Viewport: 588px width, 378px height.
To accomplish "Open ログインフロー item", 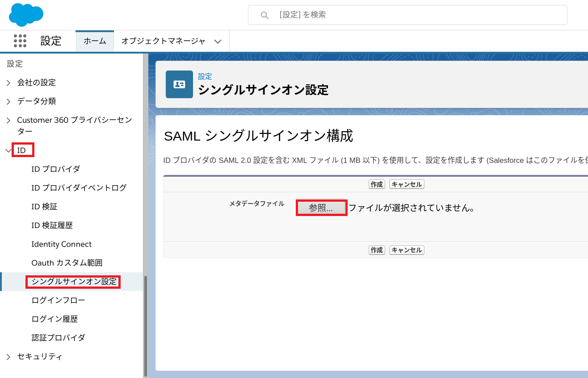I will pyautogui.click(x=58, y=300).
